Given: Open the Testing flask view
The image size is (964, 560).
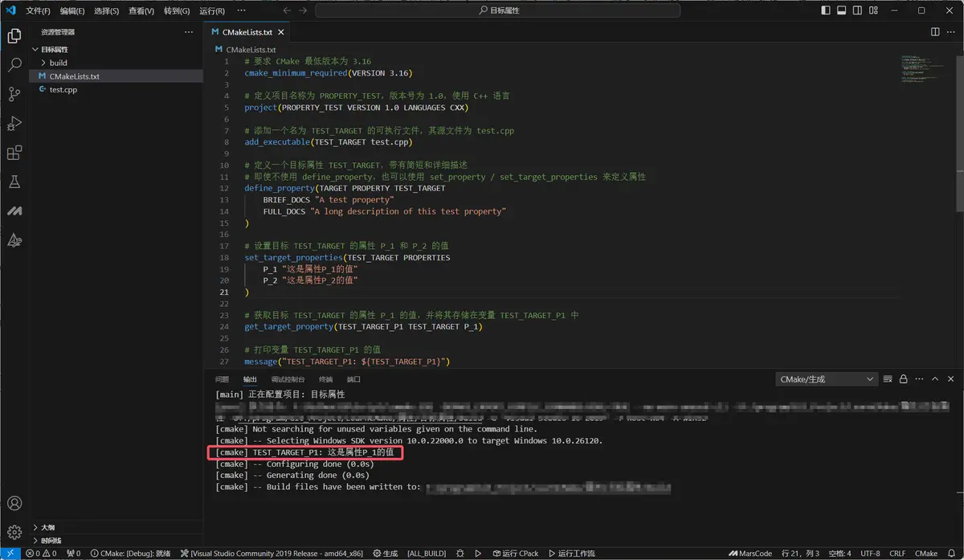Looking at the screenshot, I should tap(14, 182).
